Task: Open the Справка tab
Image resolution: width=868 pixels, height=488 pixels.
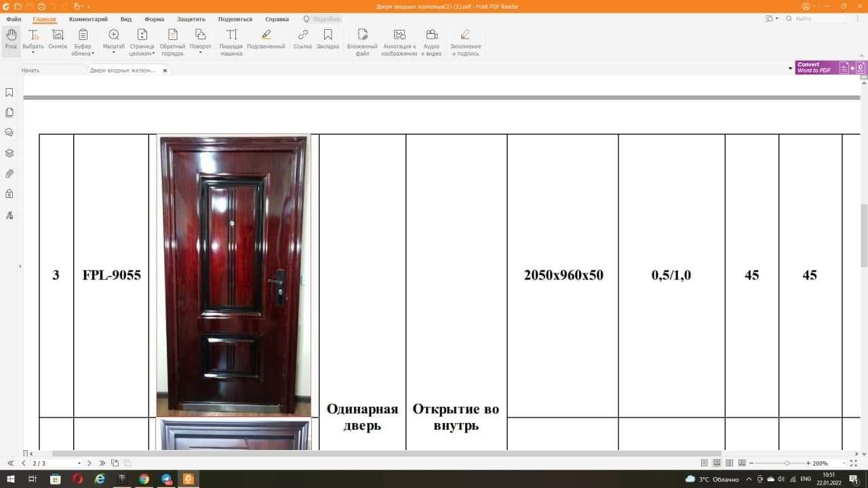Action: (x=277, y=19)
